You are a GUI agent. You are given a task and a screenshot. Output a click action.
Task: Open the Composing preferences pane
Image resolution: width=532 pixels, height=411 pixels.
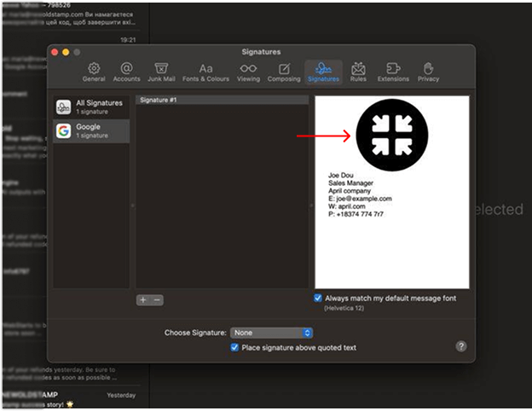pyautogui.click(x=284, y=72)
